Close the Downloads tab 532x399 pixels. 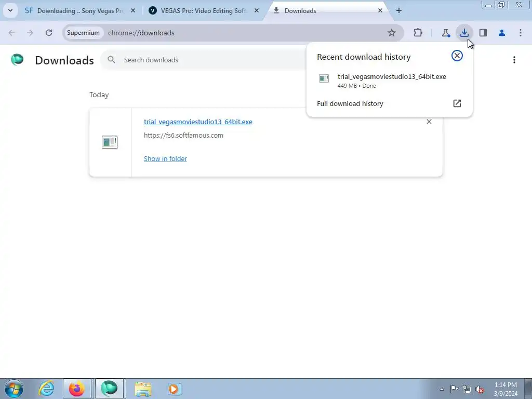380,10
